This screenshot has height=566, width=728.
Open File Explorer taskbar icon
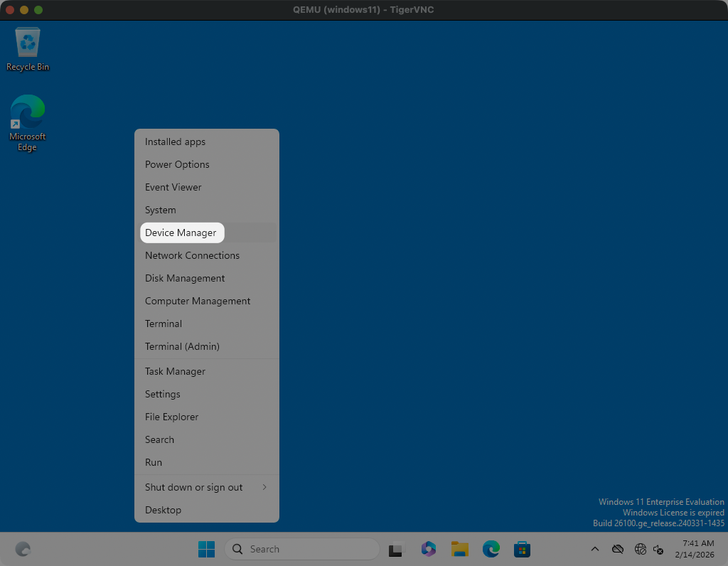[x=459, y=549]
